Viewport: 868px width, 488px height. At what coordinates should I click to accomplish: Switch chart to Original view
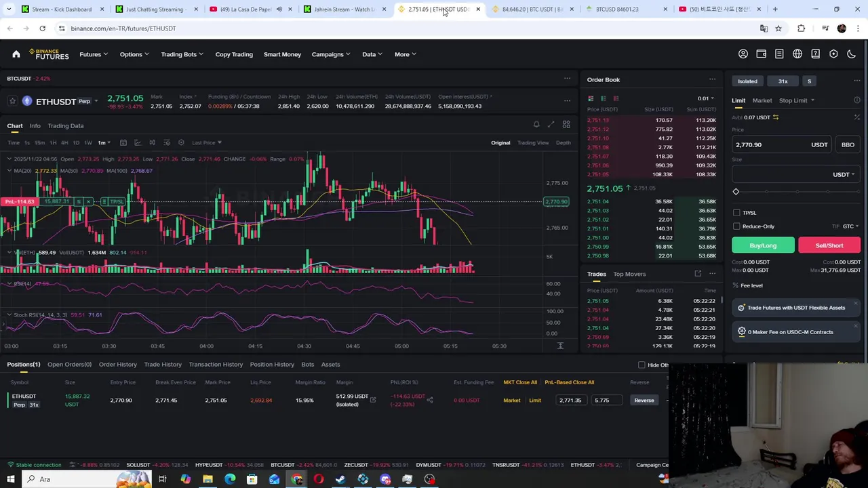pos(500,142)
